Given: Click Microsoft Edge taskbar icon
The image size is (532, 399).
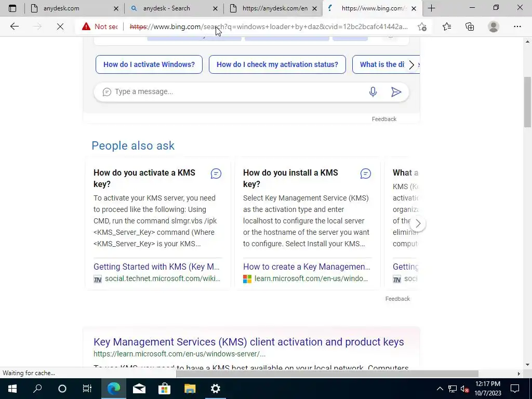Looking at the screenshot, I should coord(114,389).
